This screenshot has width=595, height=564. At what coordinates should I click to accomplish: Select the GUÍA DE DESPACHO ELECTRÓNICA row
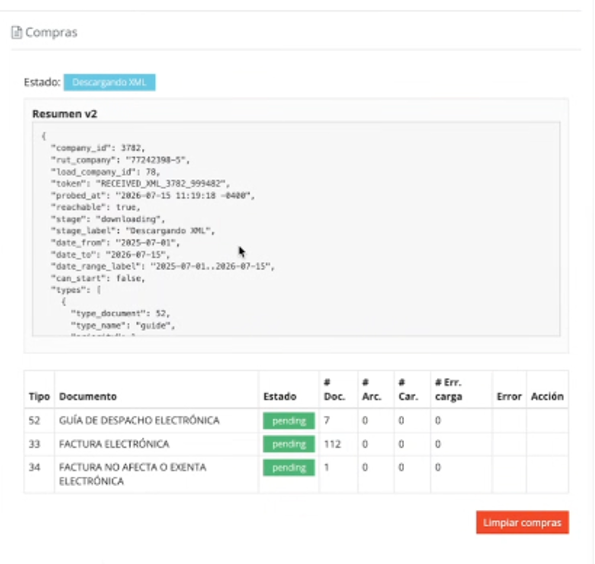(x=296, y=421)
